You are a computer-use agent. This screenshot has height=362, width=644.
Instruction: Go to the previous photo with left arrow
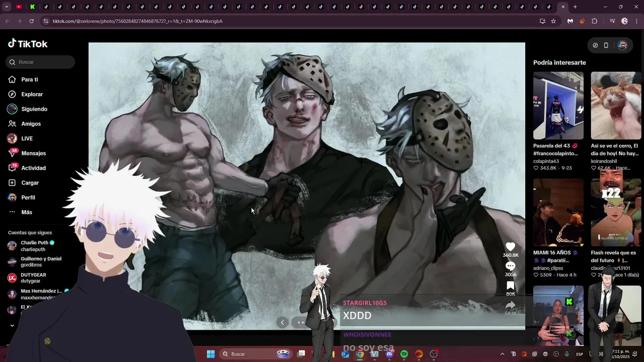coord(282,322)
